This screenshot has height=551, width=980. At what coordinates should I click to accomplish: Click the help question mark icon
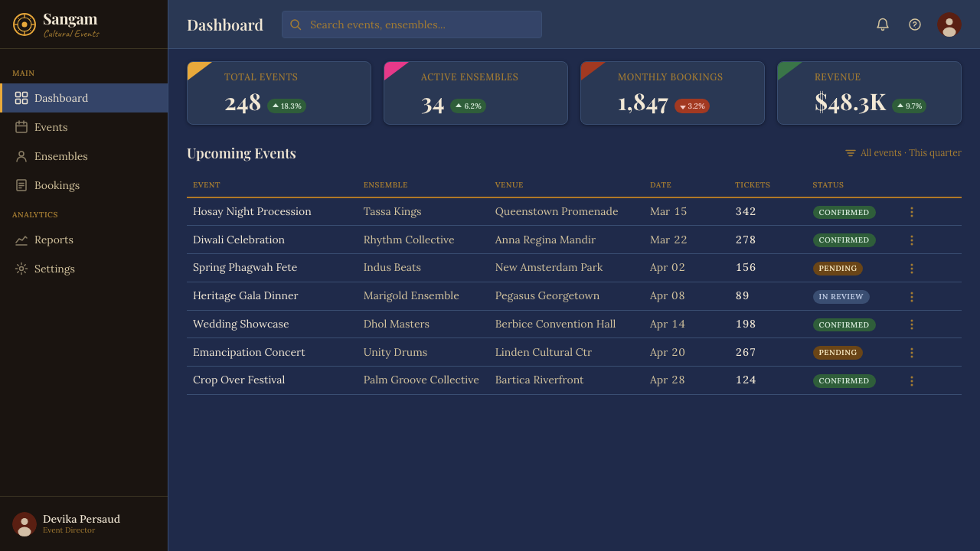point(915,24)
